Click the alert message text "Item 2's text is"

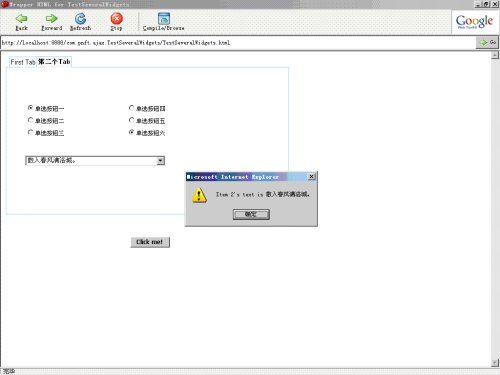coord(239,194)
